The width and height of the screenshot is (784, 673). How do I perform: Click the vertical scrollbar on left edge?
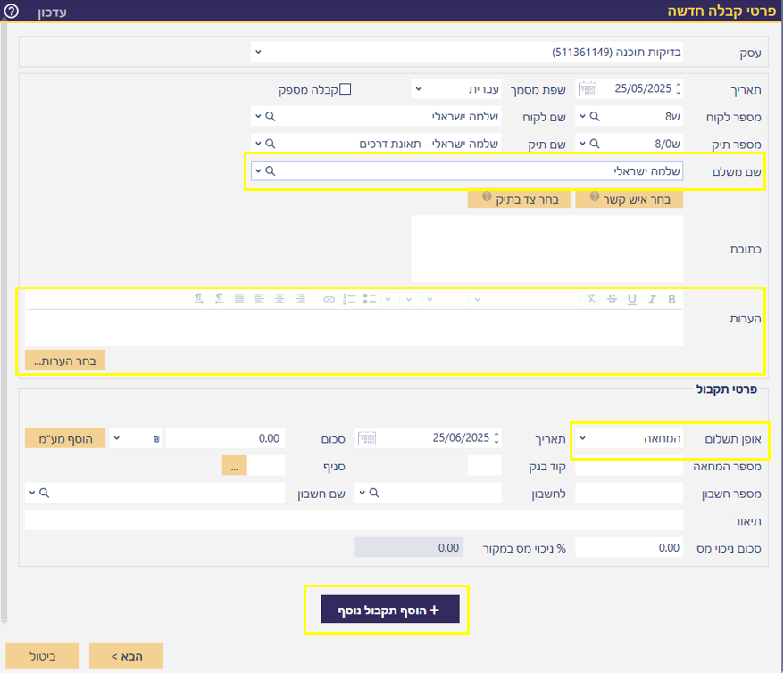[4, 322]
